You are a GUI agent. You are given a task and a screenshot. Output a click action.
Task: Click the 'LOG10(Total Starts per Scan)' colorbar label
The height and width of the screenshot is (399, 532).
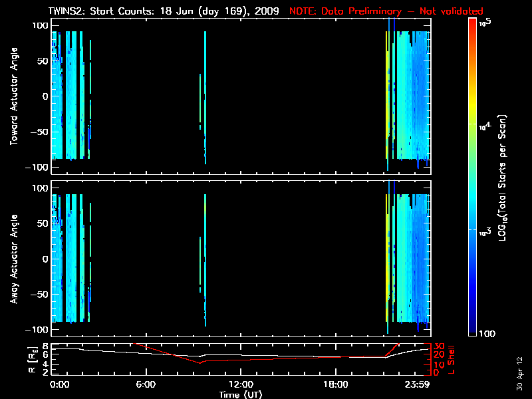[x=507, y=180]
